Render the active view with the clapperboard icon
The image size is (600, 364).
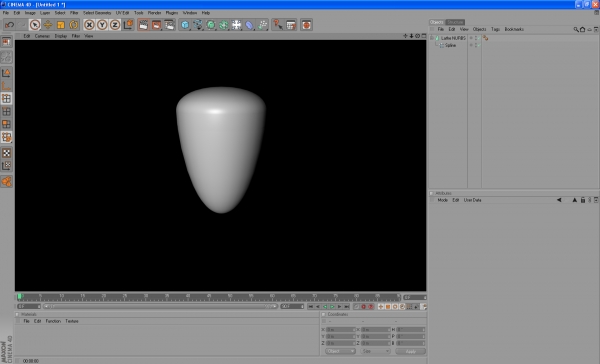tap(143, 25)
